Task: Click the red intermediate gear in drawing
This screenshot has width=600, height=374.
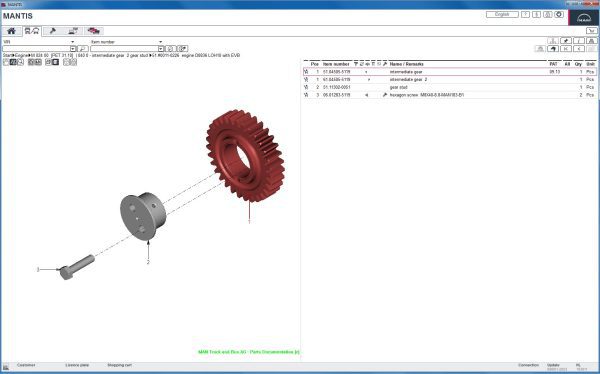Action: [x=246, y=155]
